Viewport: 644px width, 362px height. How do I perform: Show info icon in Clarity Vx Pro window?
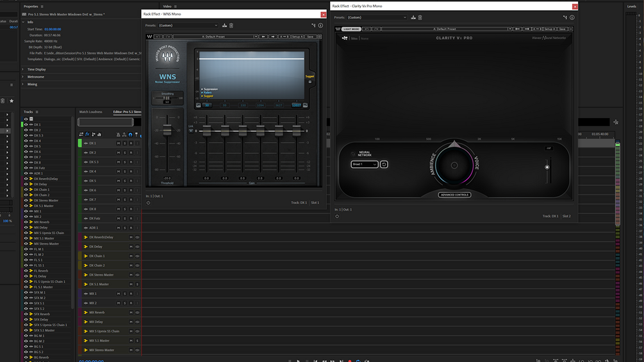pos(572,17)
